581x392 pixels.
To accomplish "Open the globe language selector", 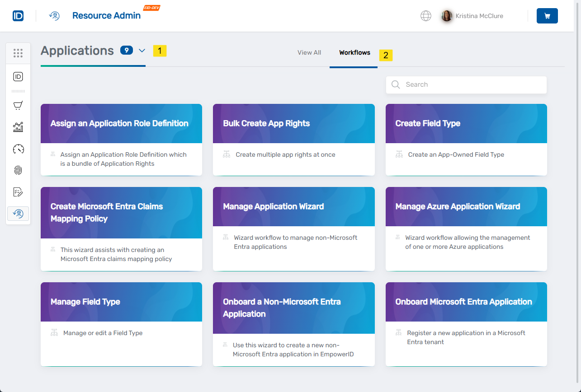I will coord(425,15).
